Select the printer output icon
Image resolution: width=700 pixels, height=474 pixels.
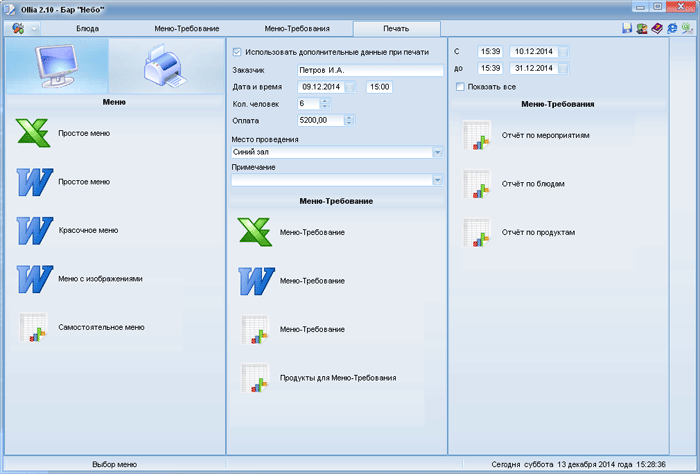166,66
